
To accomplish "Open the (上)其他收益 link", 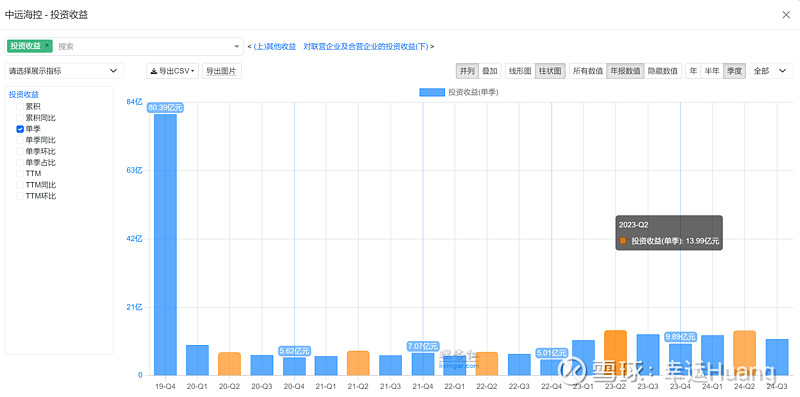I will (274, 46).
